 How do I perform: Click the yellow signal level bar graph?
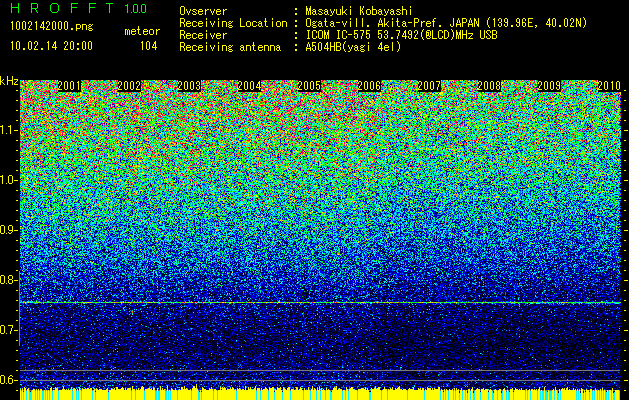click(x=320, y=394)
